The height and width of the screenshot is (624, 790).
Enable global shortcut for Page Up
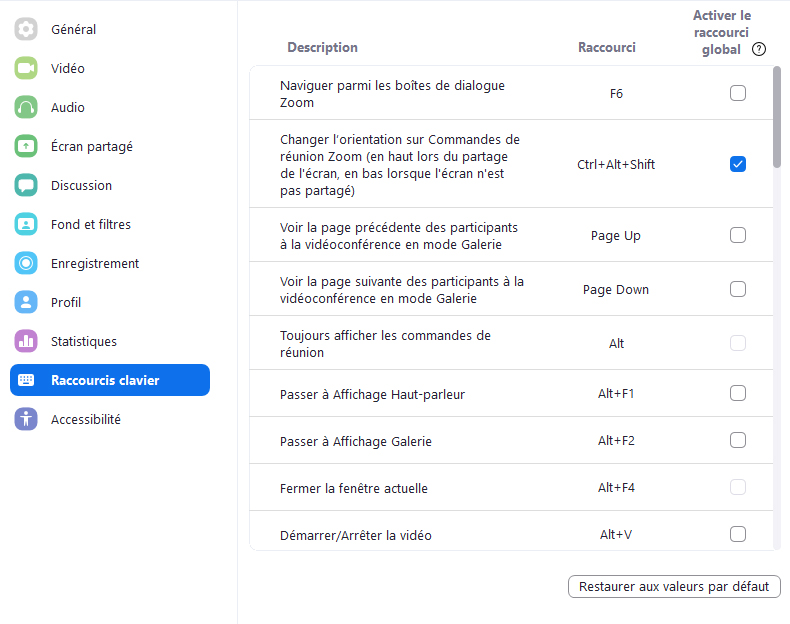pyautogui.click(x=738, y=236)
